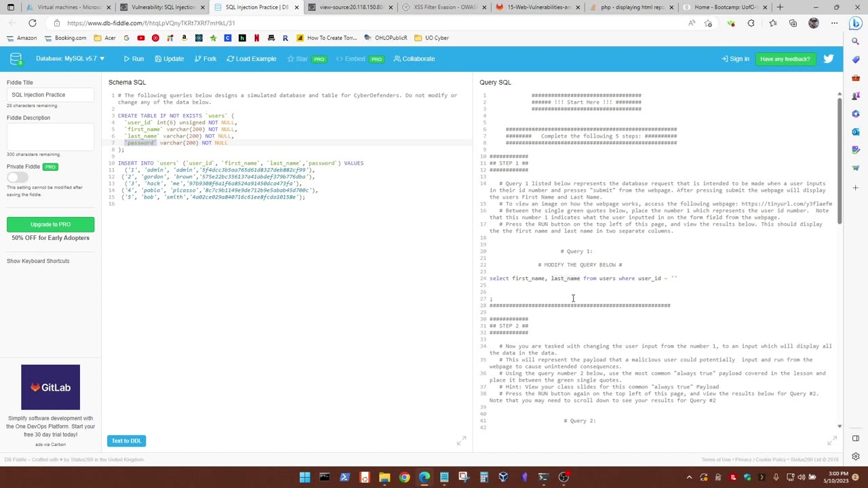868x488 pixels.
Task: Click the Sign in link
Action: (x=736, y=59)
